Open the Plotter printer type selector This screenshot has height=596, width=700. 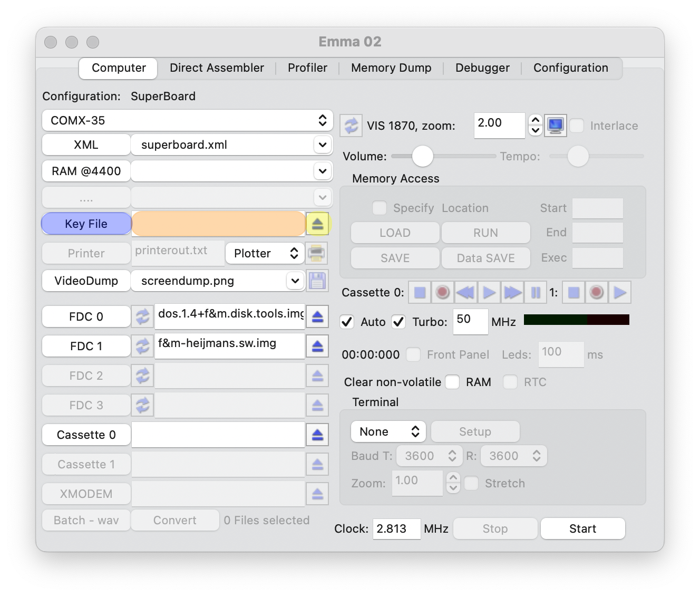pos(265,253)
